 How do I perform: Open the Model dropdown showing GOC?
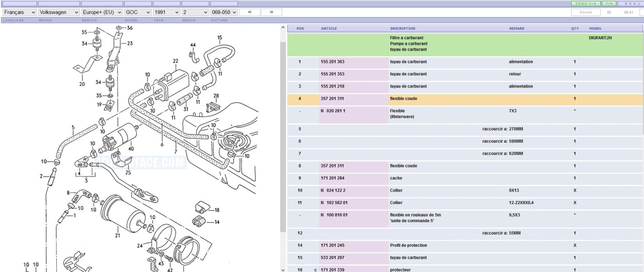pyautogui.click(x=138, y=12)
